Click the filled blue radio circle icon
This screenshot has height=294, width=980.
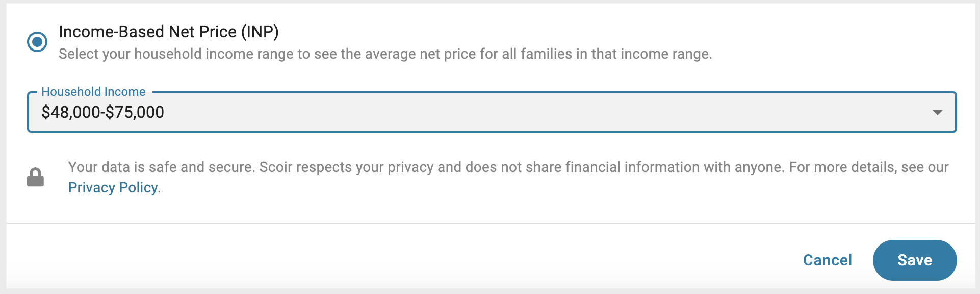(37, 41)
